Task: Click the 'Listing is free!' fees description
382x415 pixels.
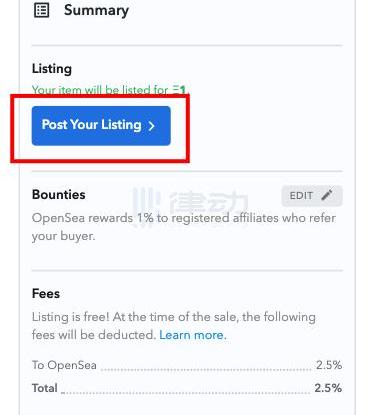Action: coord(174,326)
